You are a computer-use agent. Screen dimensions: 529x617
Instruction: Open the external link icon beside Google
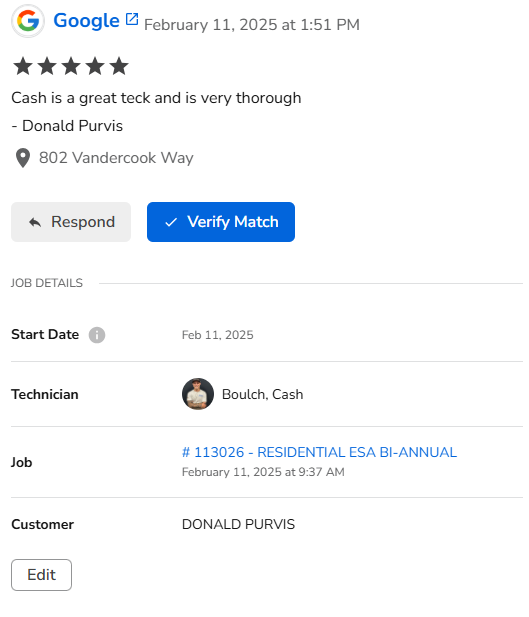tap(132, 19)
